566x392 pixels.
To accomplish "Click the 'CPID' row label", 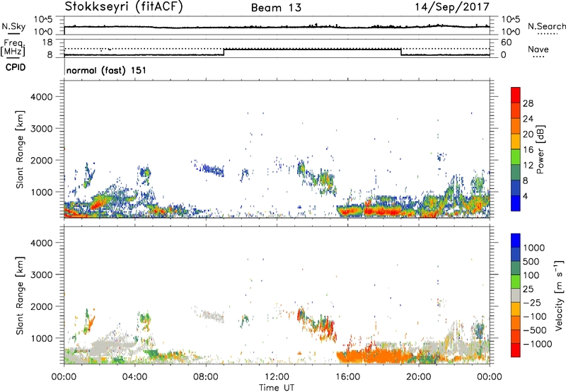I will (16, 67).
